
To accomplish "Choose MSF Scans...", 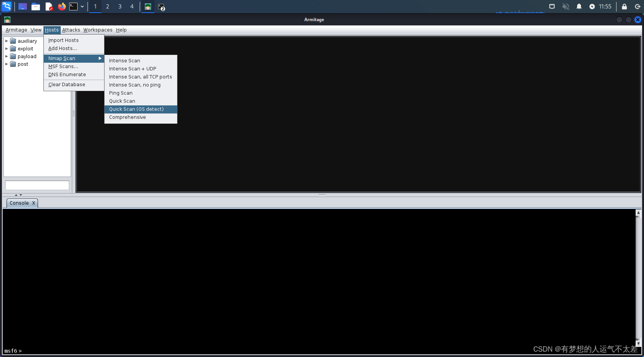I will point(74,67).
